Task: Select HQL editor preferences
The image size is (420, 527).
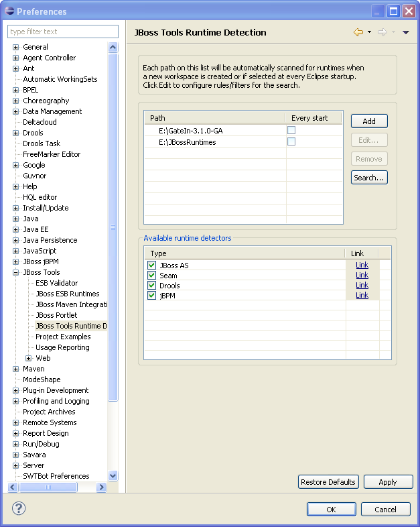Action: click(40, 197)
